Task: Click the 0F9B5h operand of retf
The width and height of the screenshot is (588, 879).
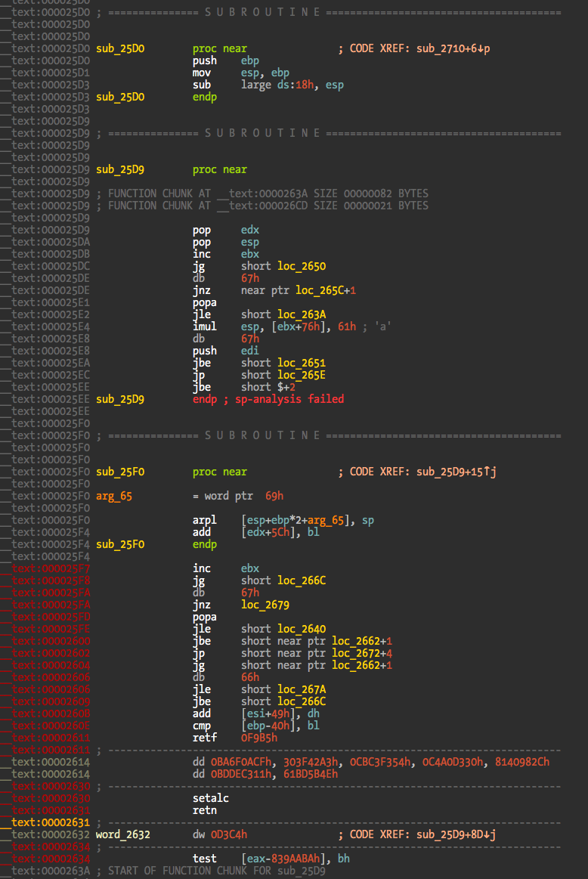Action: coord(259,738)
